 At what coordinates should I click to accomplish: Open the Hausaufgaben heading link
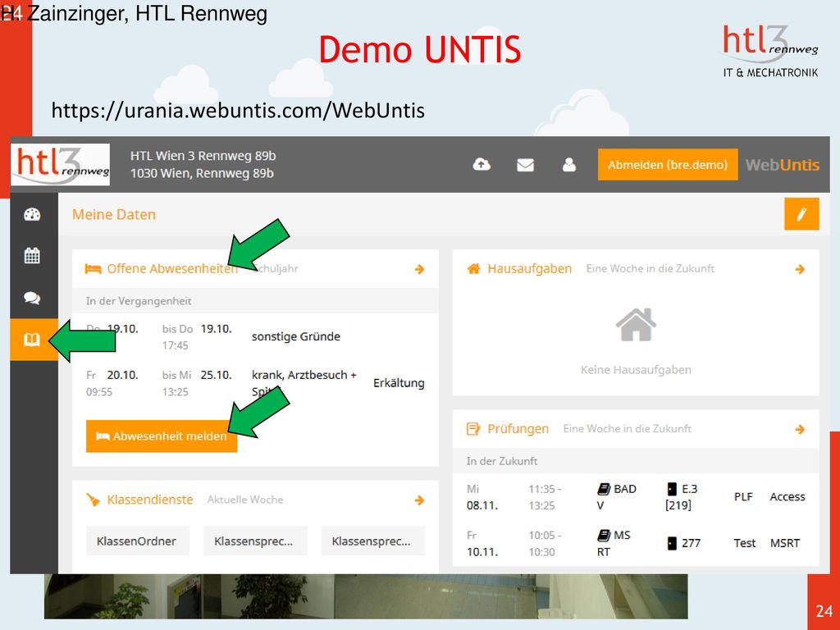529,268
